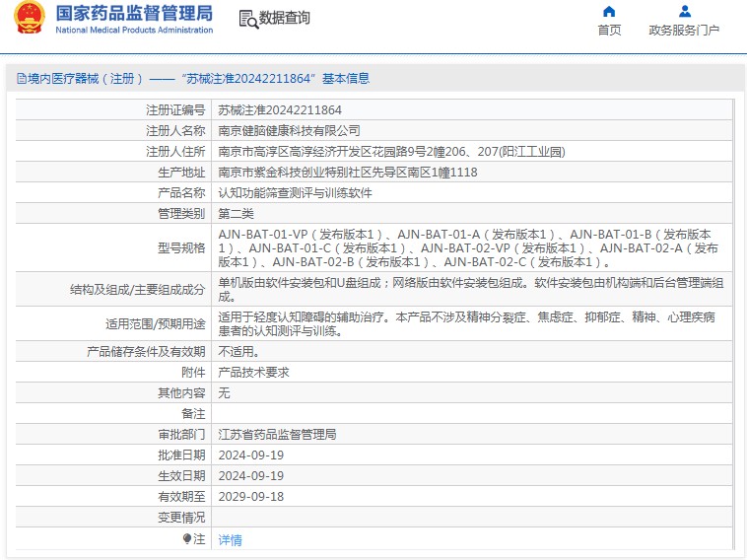Click the lightbulb icon beside 注

[x=187, y=539]
